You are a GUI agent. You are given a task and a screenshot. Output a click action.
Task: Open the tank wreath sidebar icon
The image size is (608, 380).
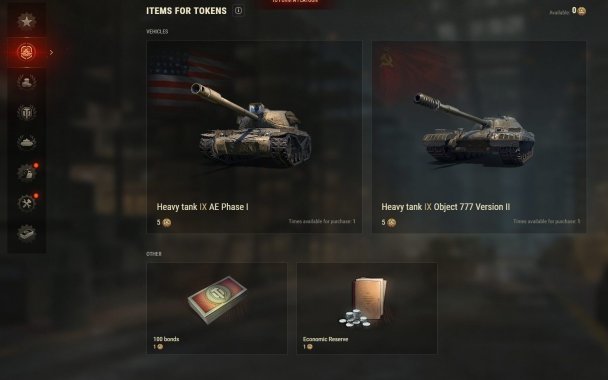click(x=26, y=143)
